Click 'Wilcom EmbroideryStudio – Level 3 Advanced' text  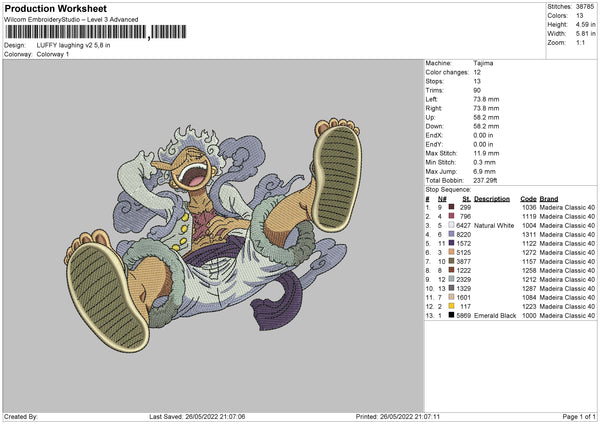coord(71,20)
